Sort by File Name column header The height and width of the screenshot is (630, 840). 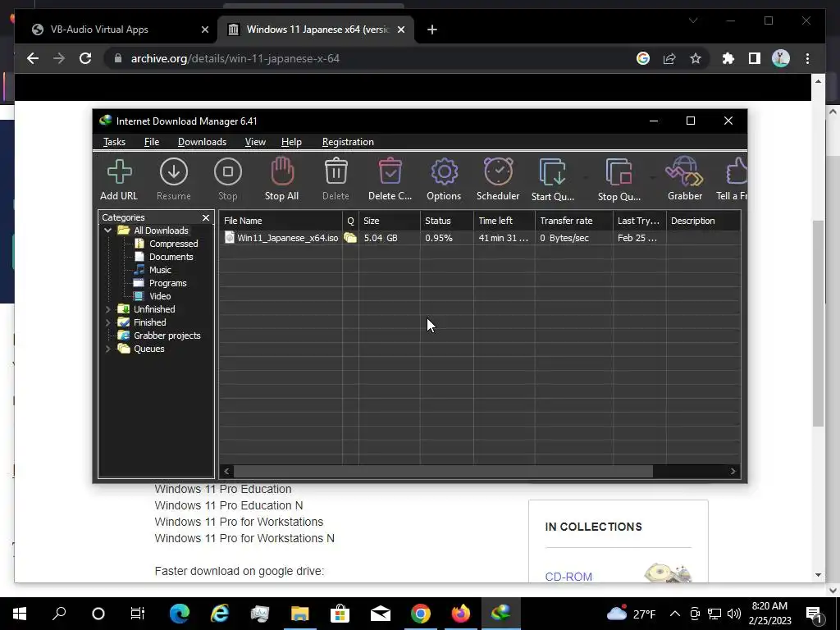[281, 221]
